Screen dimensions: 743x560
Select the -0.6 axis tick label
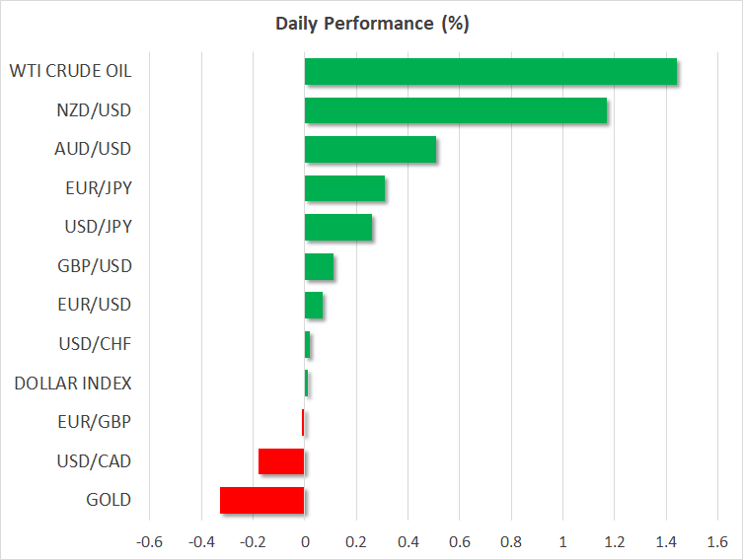149,541
